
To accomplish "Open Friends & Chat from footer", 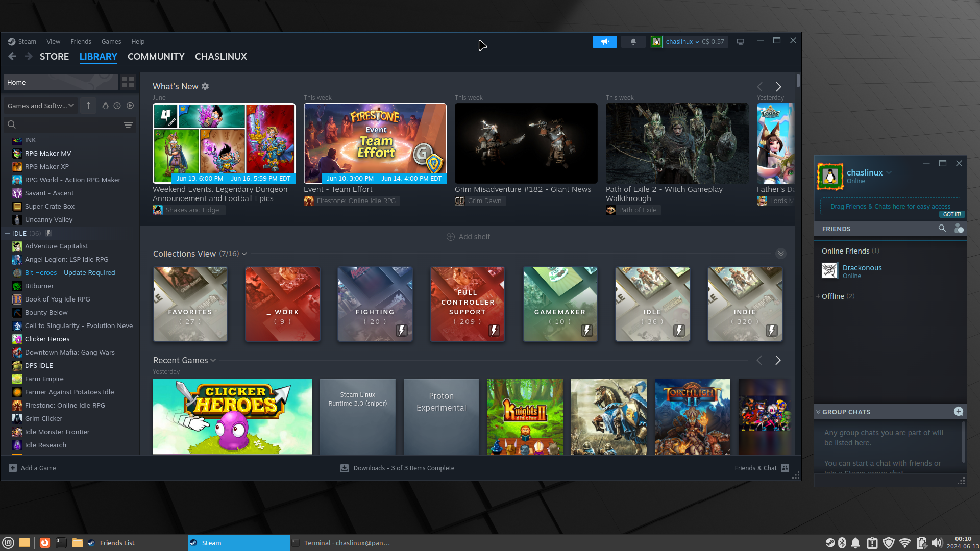I will click(x=762, y=468).
